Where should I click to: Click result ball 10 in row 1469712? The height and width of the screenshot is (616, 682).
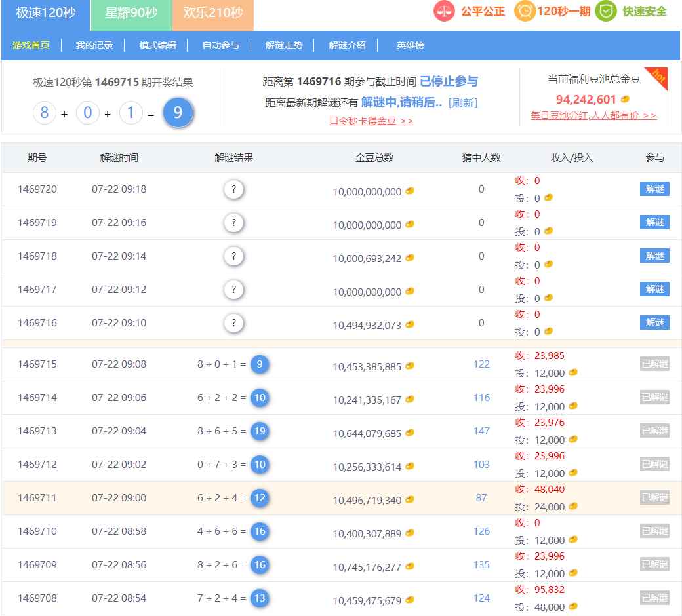coord(260,465)
